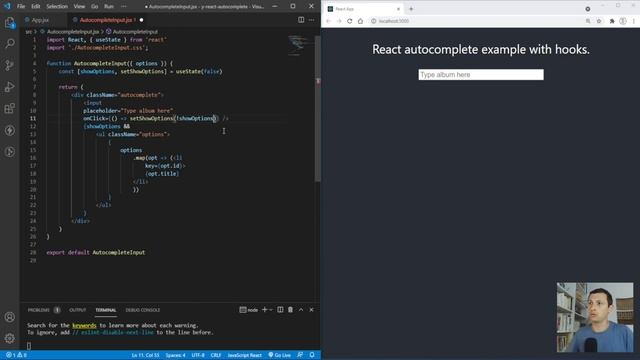Screen dimensions: 640x360
Task: Click the localhost:3000 address bar
Action: click(476, 21)
